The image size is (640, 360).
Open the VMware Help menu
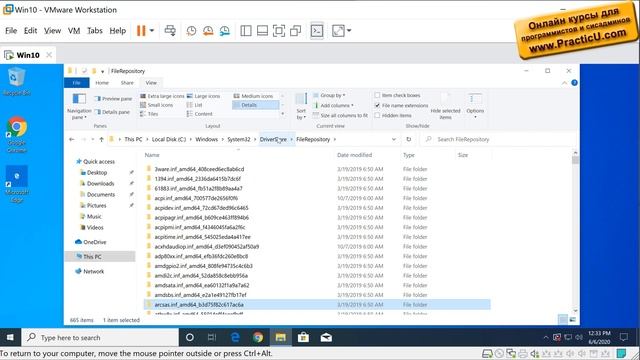point(118,31)
